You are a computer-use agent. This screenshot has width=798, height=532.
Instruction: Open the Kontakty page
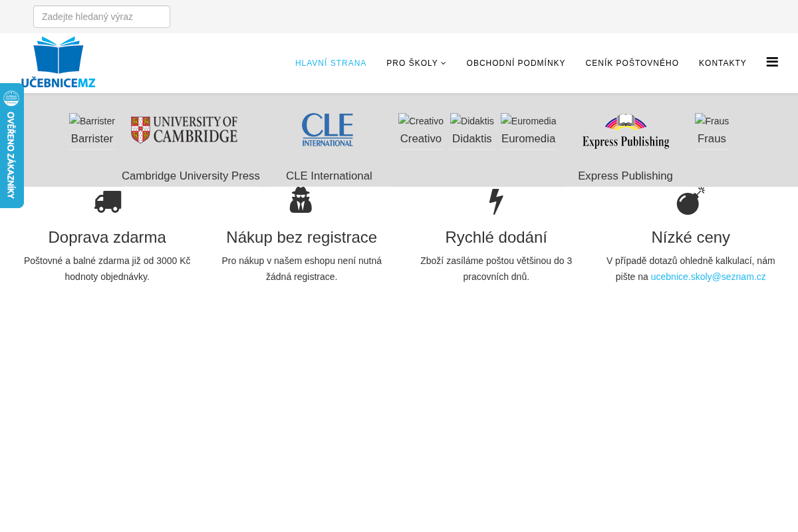pos(722,63)
